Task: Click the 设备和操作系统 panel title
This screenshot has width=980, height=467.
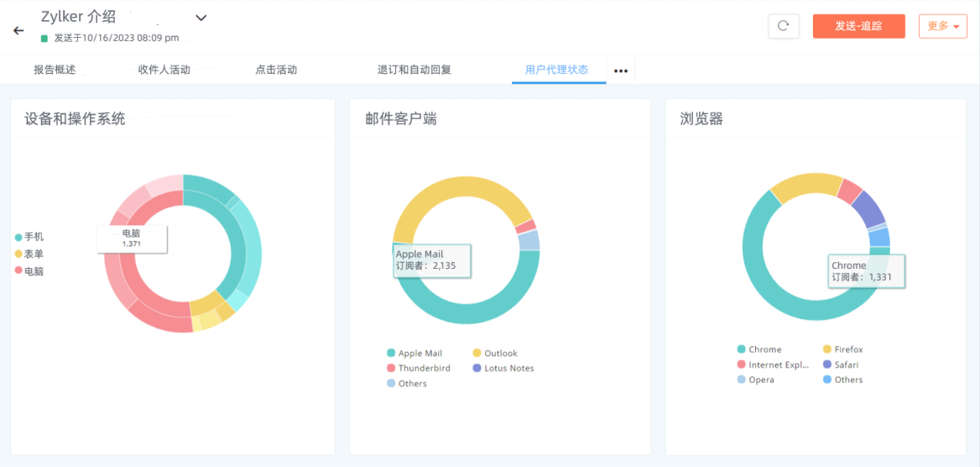Action: [75, 119]
